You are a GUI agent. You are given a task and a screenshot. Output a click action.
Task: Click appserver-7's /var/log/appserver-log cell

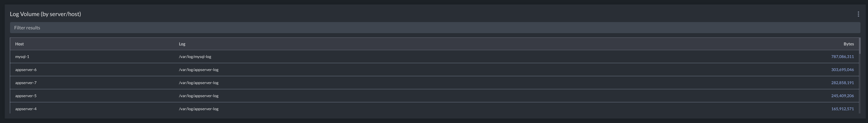point(199,83)
